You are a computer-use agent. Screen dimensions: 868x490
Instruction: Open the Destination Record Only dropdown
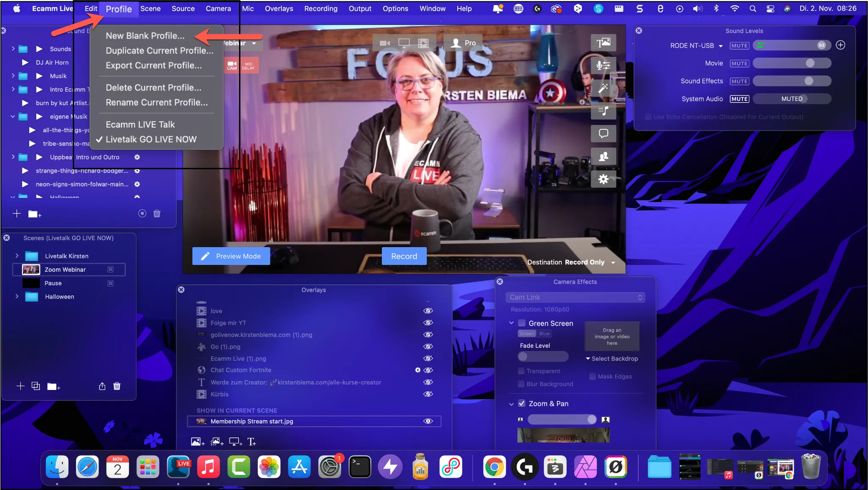[x=571, y=262]
